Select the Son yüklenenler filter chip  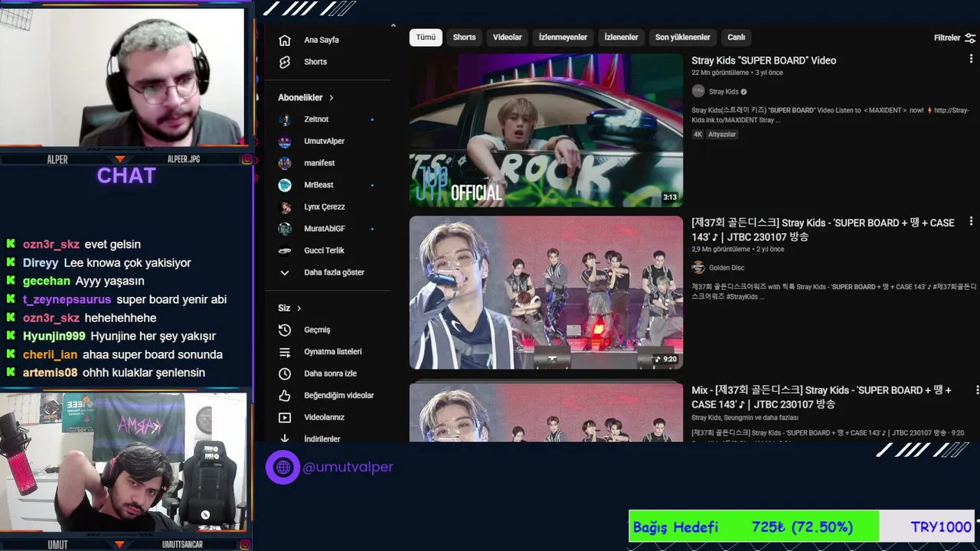click(682, 37)
